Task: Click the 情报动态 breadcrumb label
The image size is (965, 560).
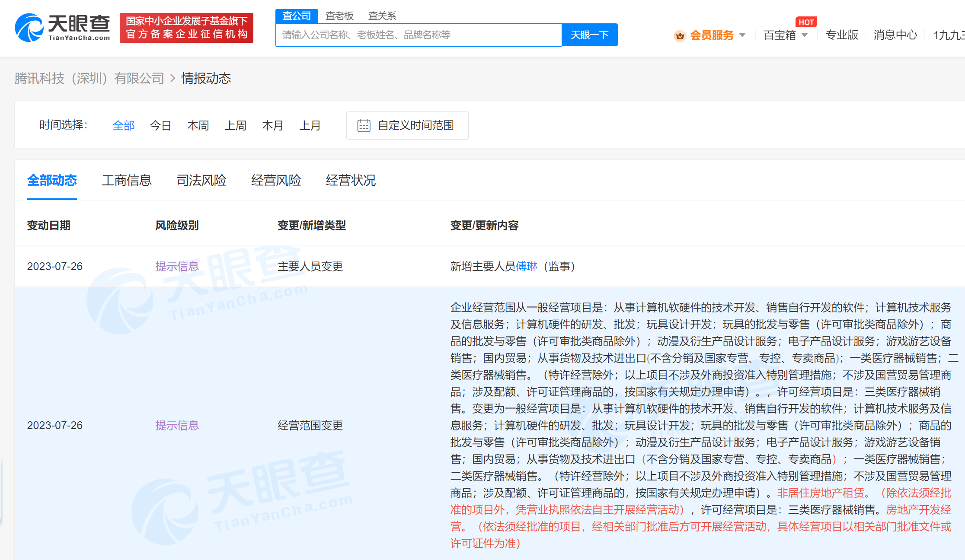Action: coord(206,78)
